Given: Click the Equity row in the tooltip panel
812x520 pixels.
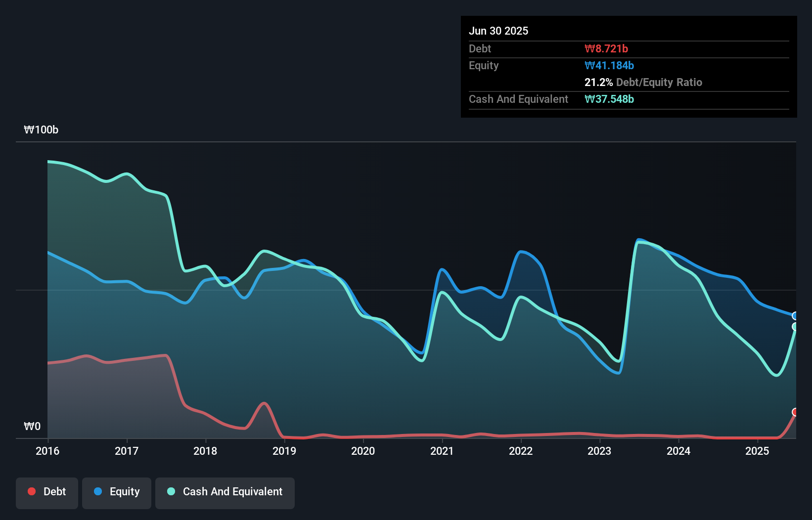Looking at the screenshot, I should 484,65.
